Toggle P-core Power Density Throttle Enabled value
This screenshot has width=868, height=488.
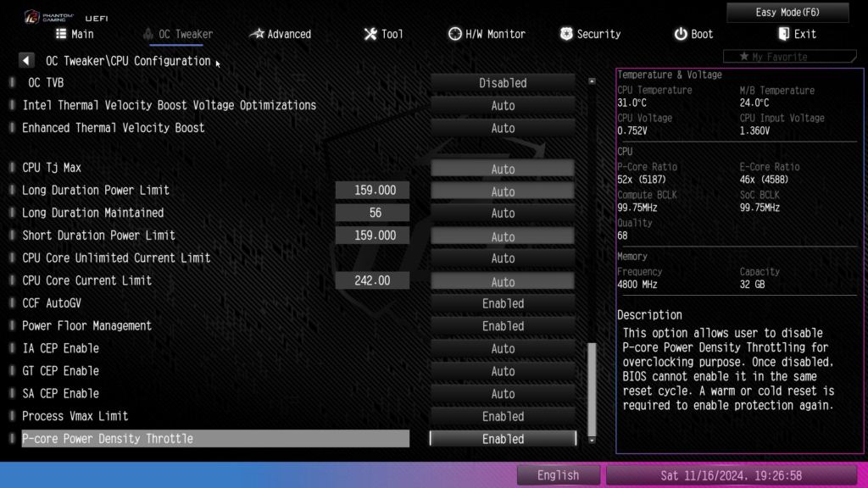(503, 439)
